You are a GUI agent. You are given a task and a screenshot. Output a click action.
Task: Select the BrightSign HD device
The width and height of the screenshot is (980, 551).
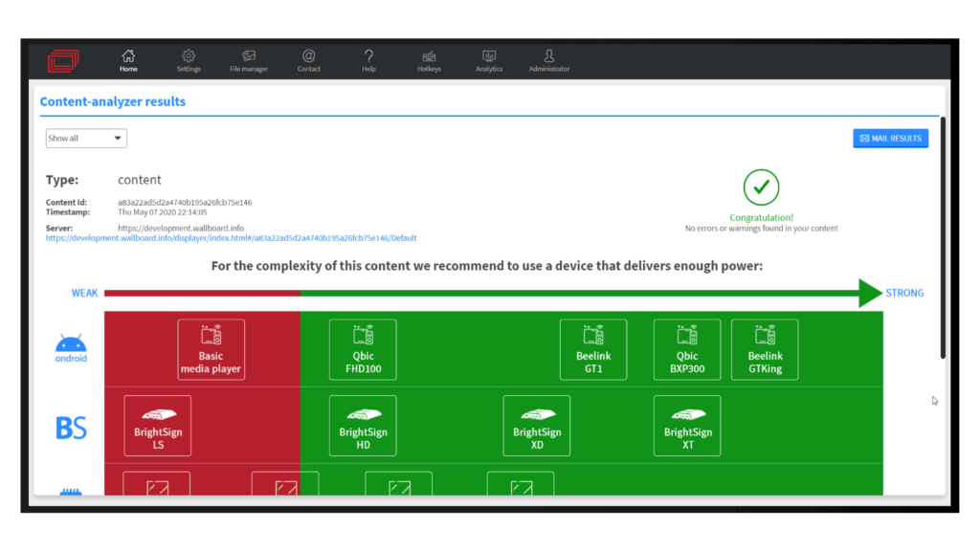[363, 426]
